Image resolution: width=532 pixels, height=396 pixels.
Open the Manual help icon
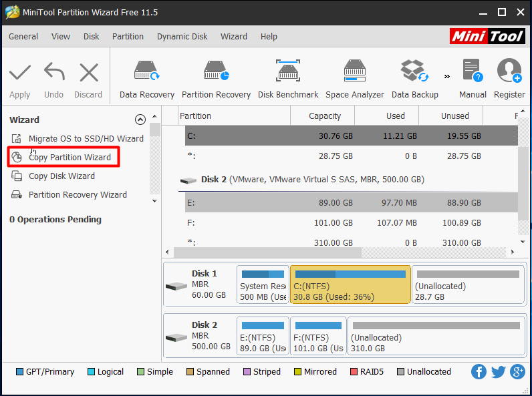(x=473, y=71)
